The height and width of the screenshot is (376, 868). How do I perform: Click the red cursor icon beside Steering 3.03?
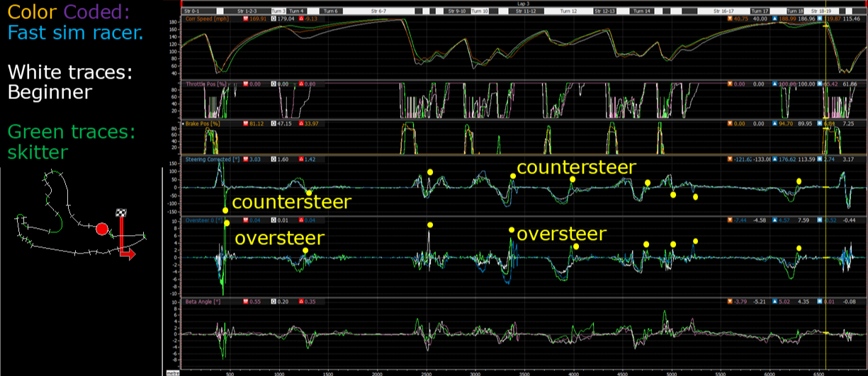click(x=246, y=159)
